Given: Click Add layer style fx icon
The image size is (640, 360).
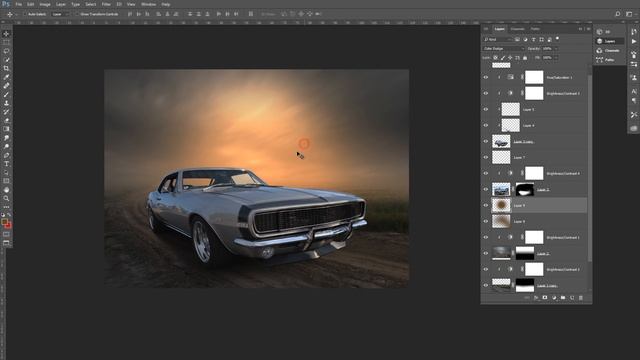Looking at the screenshot, I should (536, 298).
